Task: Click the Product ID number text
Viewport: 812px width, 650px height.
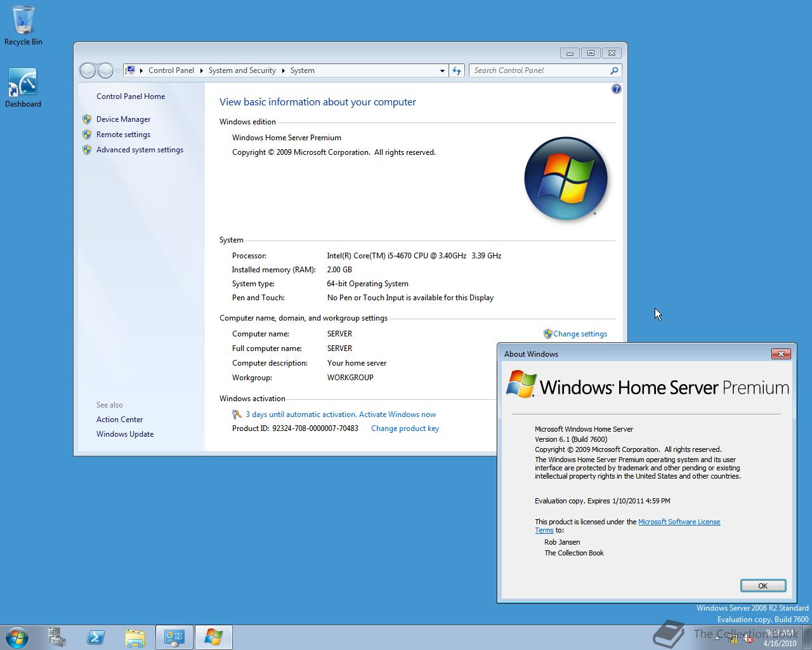Action: [315, 428]
